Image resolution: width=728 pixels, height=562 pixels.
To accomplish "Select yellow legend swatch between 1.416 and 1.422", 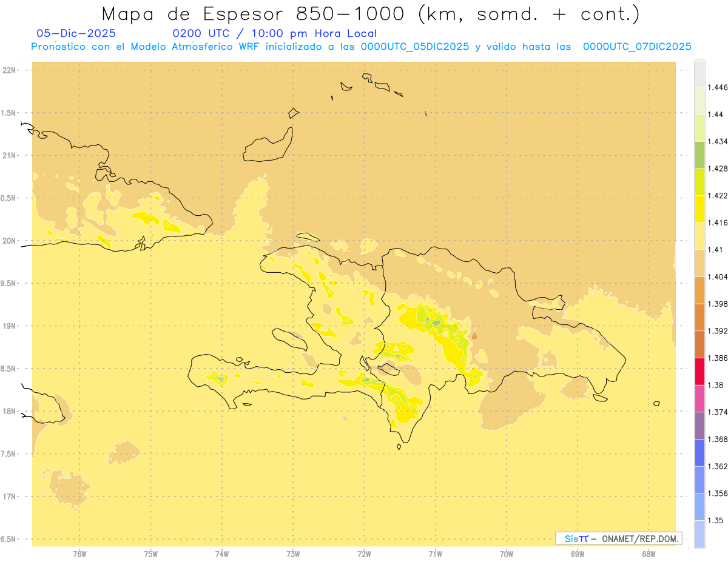I will (x=699, y=209).
